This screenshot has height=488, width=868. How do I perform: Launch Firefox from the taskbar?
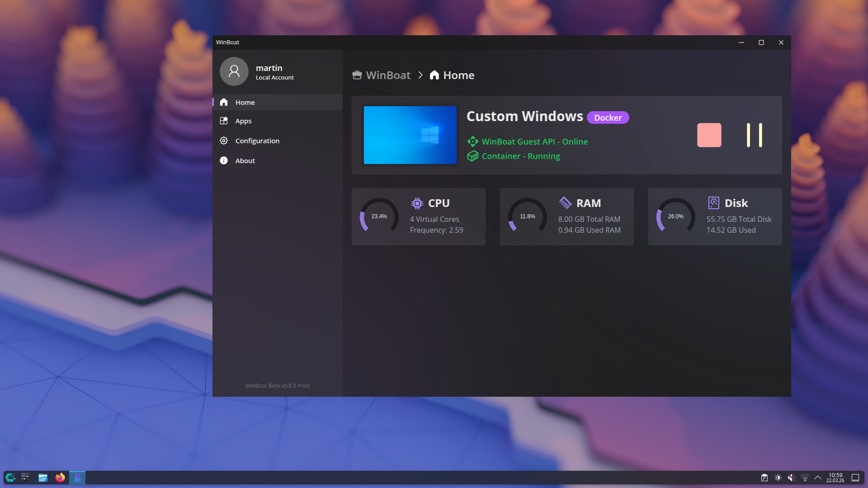(x=60, y=478)
